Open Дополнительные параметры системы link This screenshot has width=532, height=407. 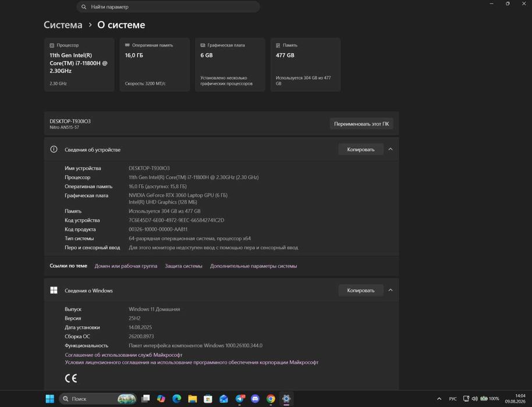tap(253, 266)
